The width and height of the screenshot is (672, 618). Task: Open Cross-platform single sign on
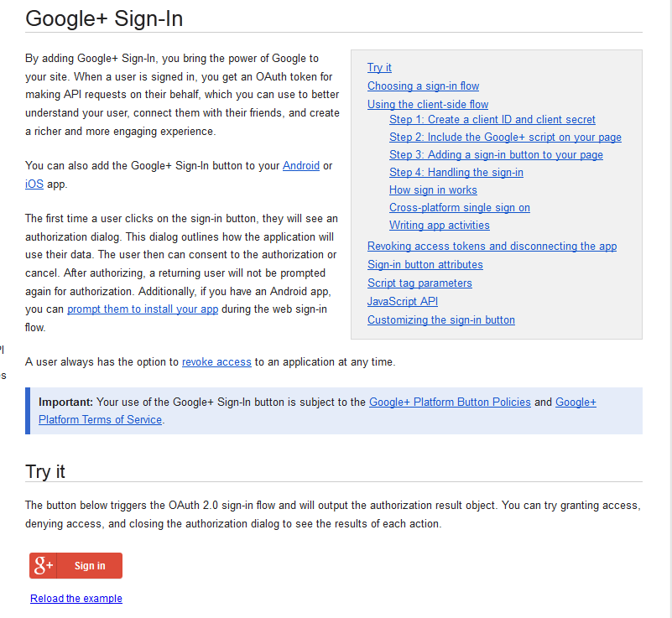[x=460, y=207]
